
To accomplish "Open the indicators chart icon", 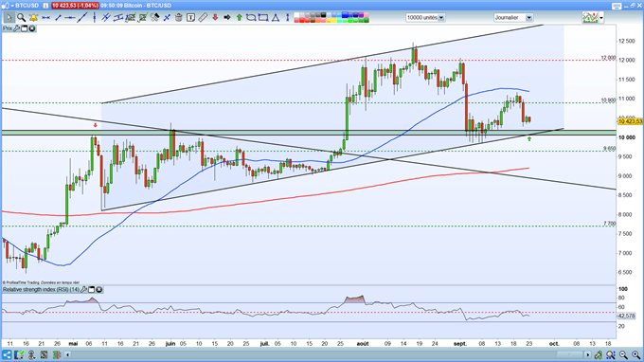I will (x=590, y=18).
